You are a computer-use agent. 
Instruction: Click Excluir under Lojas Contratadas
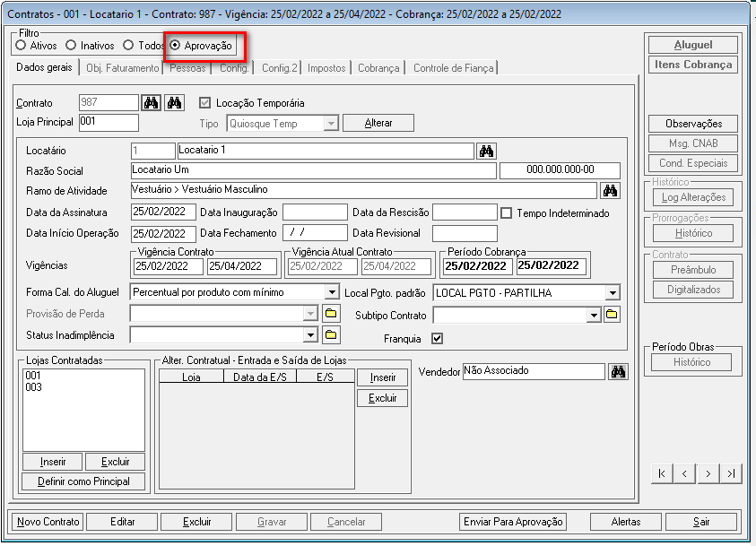(x=115, y=462)
